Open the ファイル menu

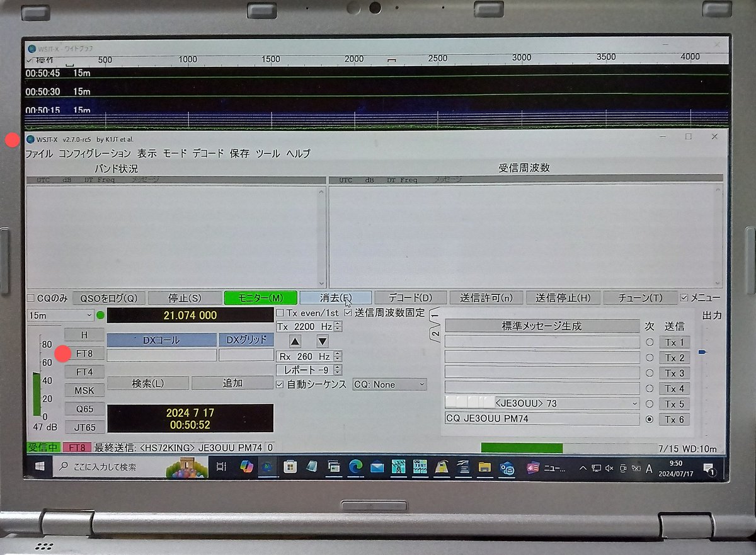[38, 153]
